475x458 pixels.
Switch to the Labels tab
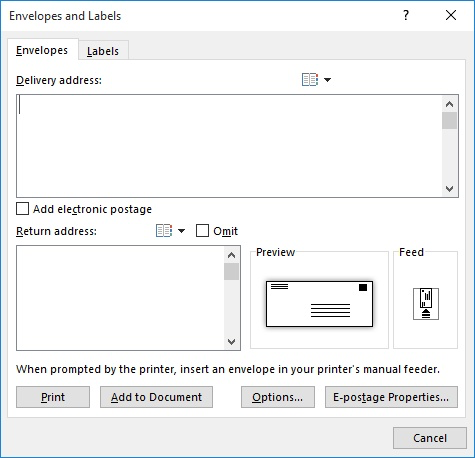(x=103, y=51)
